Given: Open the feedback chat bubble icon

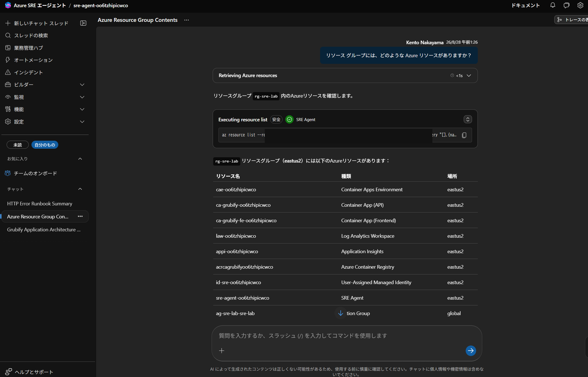Looking at the screenshot, I should [567, 5].
